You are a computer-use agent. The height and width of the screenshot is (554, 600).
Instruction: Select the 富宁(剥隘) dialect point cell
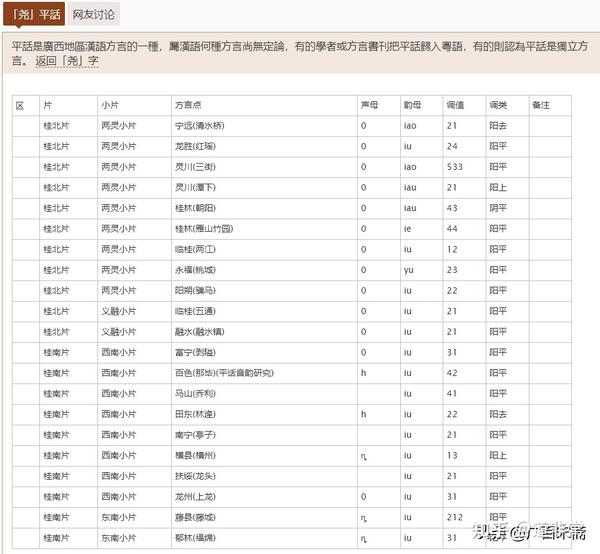264,353
